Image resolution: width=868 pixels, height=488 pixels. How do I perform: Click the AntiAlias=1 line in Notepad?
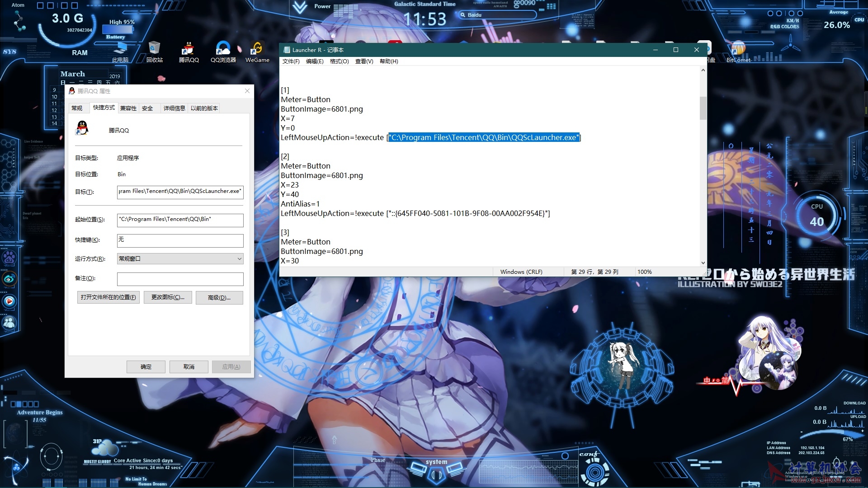300,204
